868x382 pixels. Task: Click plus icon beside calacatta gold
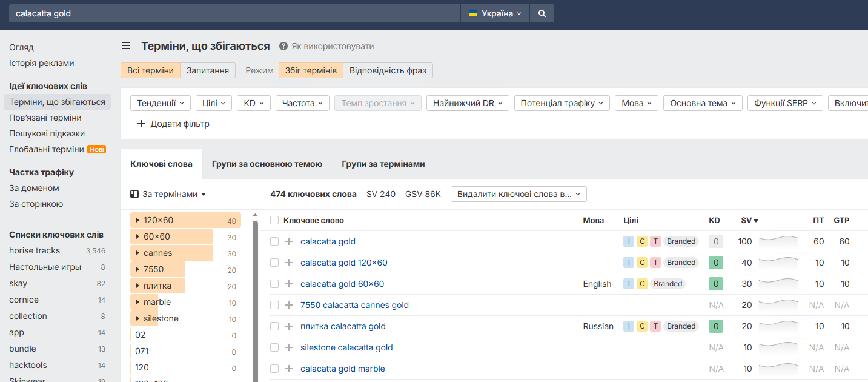click(289, 241)
